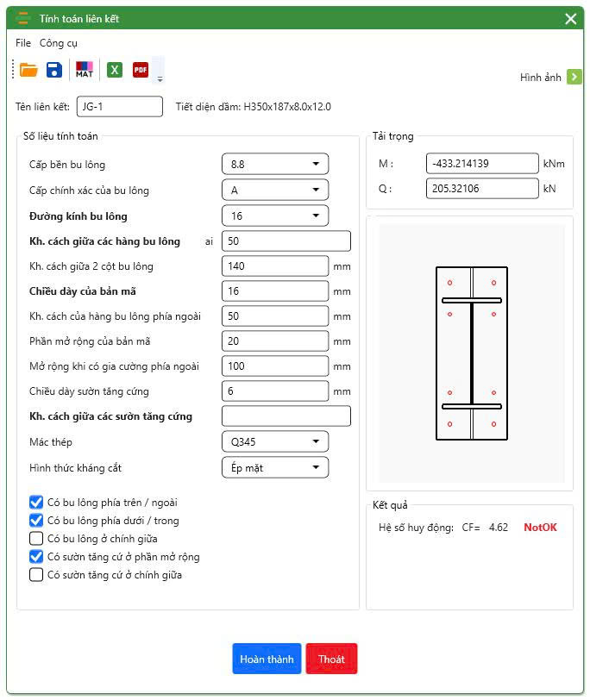Open the MAT material icon

click(85, 71)
